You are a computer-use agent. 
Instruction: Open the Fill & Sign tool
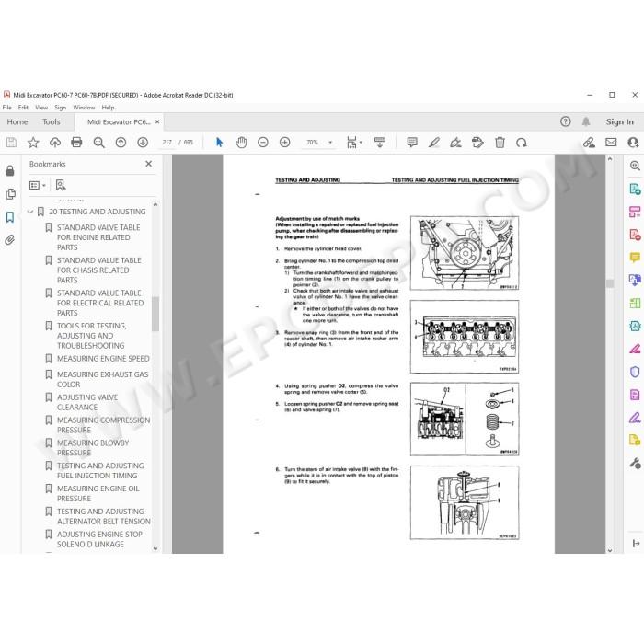(x=635, y=418)
